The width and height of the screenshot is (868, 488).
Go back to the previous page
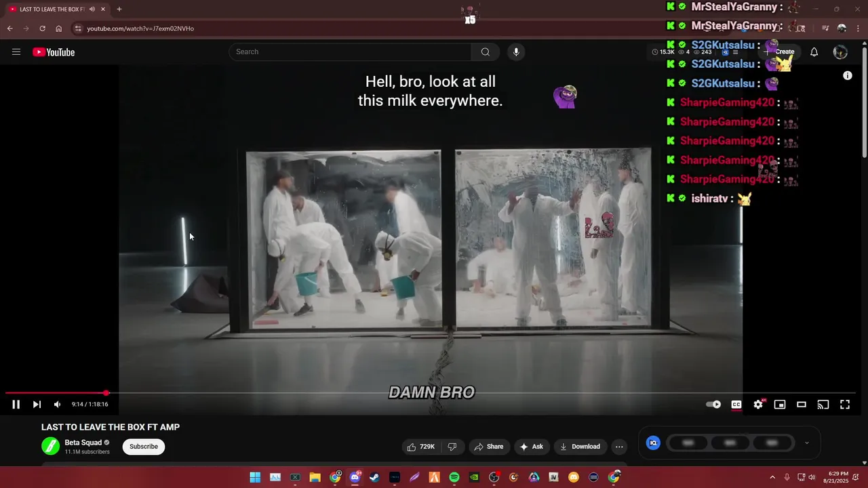coord(10,28)
